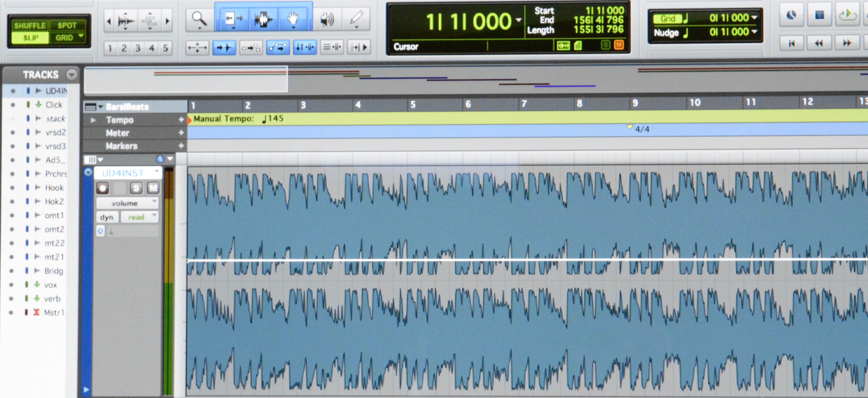Recall zoom preset 3
Viewport: 868px width, 398px height.
[137, 48]
